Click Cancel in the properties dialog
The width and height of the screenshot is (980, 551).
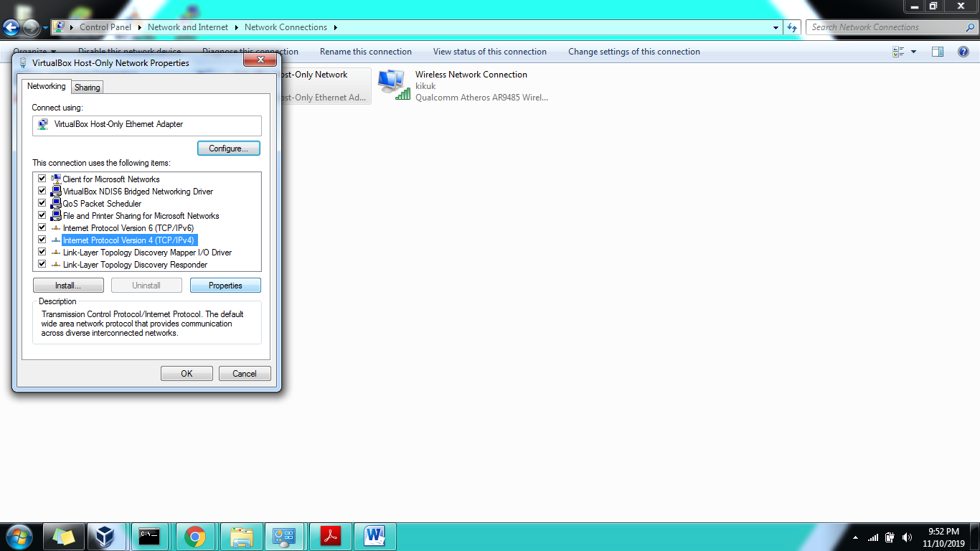(x=244, y=374)
